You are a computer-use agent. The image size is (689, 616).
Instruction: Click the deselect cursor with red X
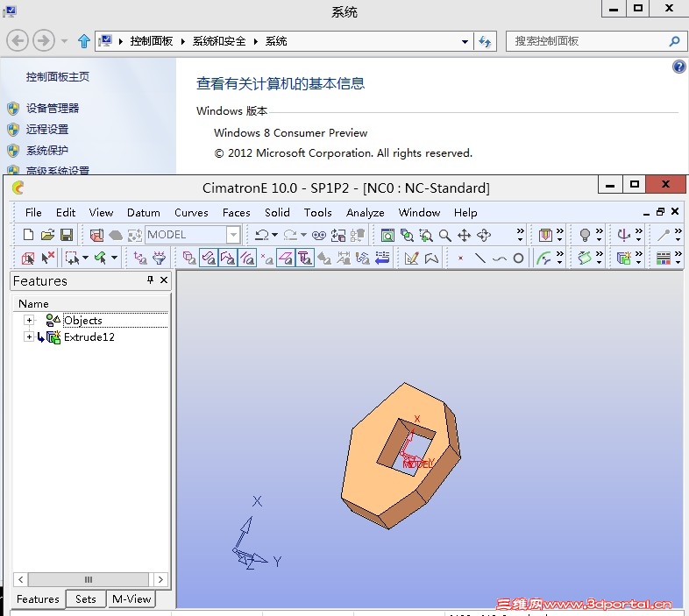(47, 258)
